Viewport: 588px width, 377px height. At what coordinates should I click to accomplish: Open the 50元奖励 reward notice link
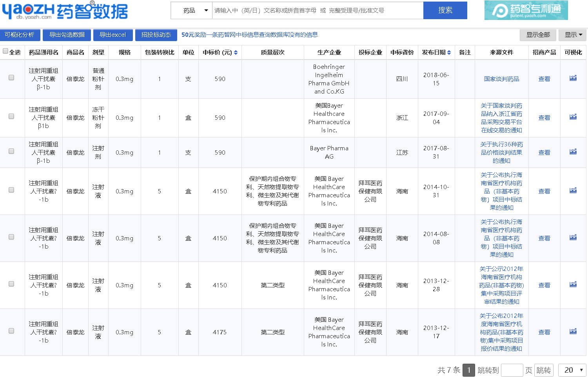pyautogui.click(x=250, y=35)
